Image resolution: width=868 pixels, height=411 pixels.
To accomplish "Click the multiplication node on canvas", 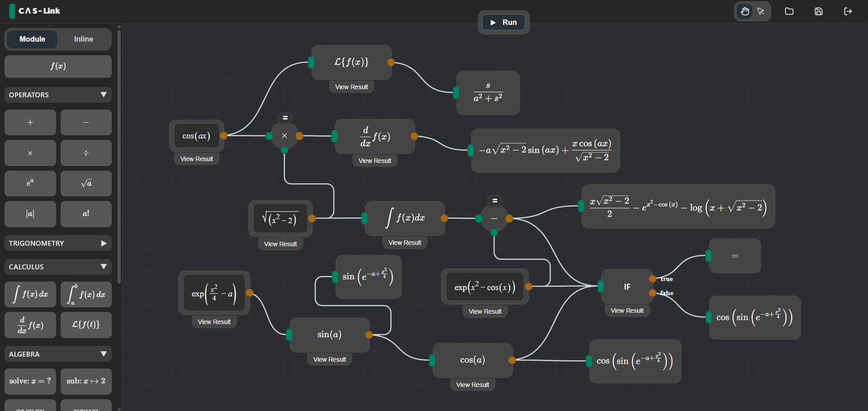I will (x=285, y=136).
